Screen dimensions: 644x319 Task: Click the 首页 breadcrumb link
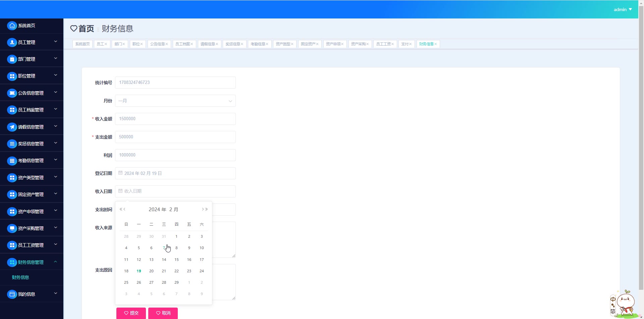tap(86, 29)
